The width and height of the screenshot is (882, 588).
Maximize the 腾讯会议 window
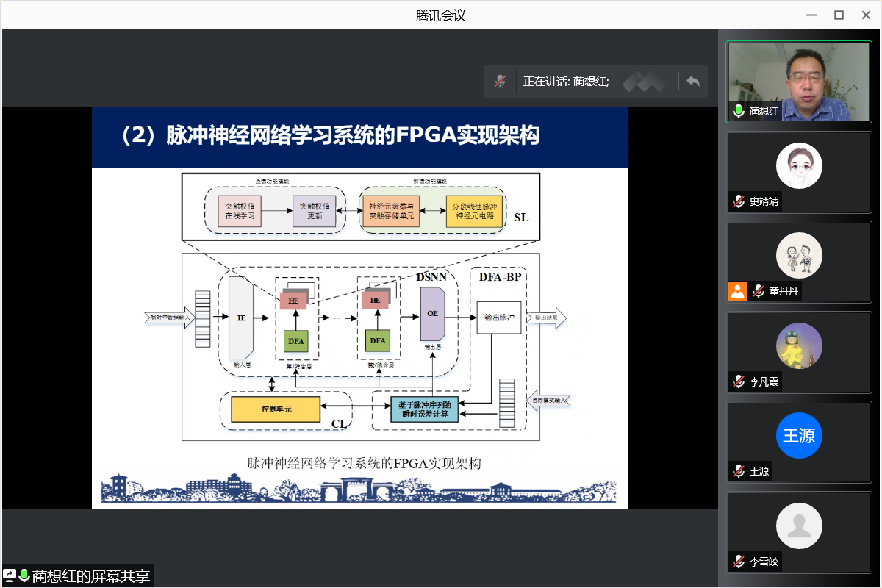(839, 15)
